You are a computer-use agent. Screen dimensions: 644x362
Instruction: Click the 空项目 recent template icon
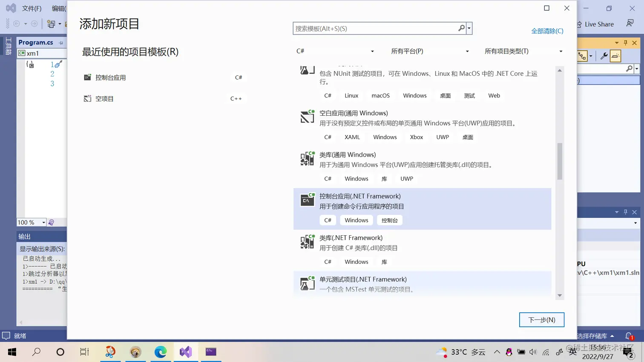(87, 99)
